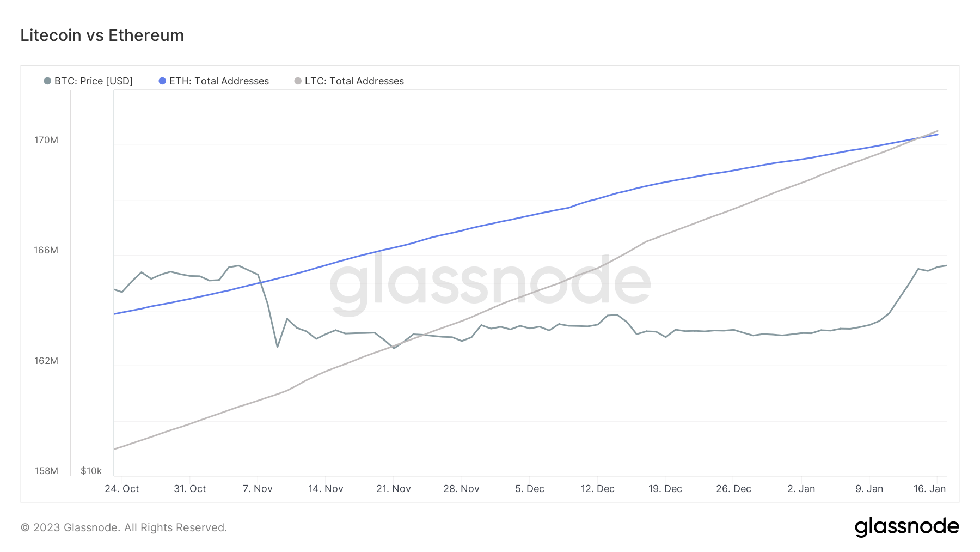Click the 2023 Glassnode copyright notice
Screen dimensions: 980x552
[x=124, y=527]
